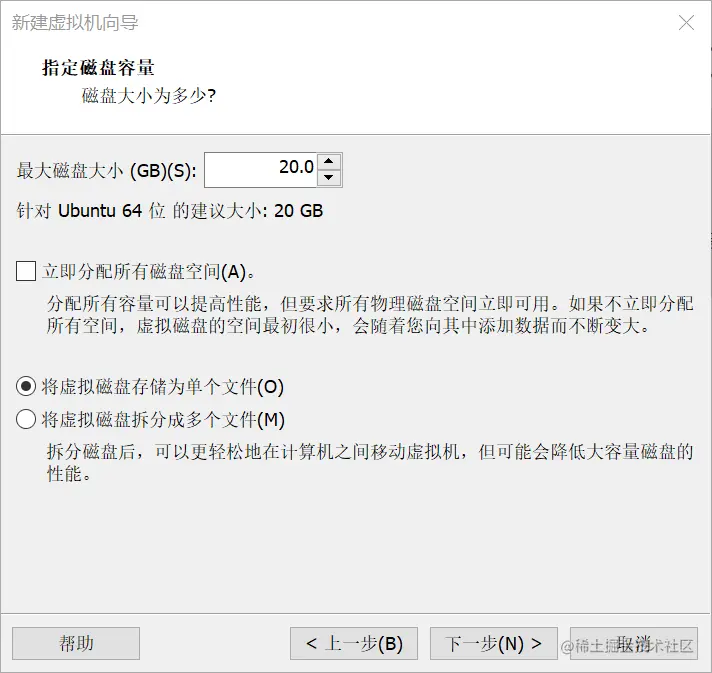Enable the 立即分配所有磁盘空间(A) checkbox
712x673 pixels.
[26, 271]
